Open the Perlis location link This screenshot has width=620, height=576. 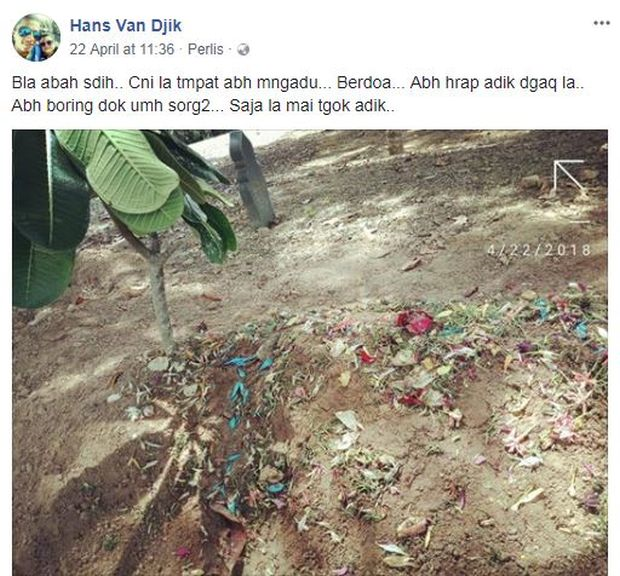(205, 49)
